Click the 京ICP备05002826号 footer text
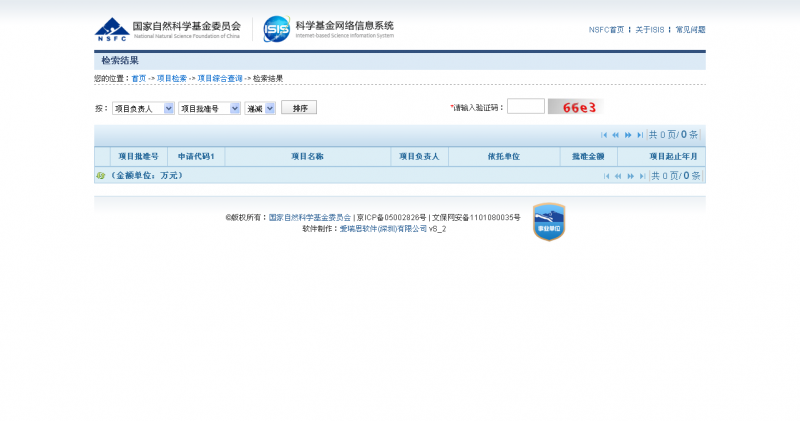The image size is (800, 421). point(391,217)
